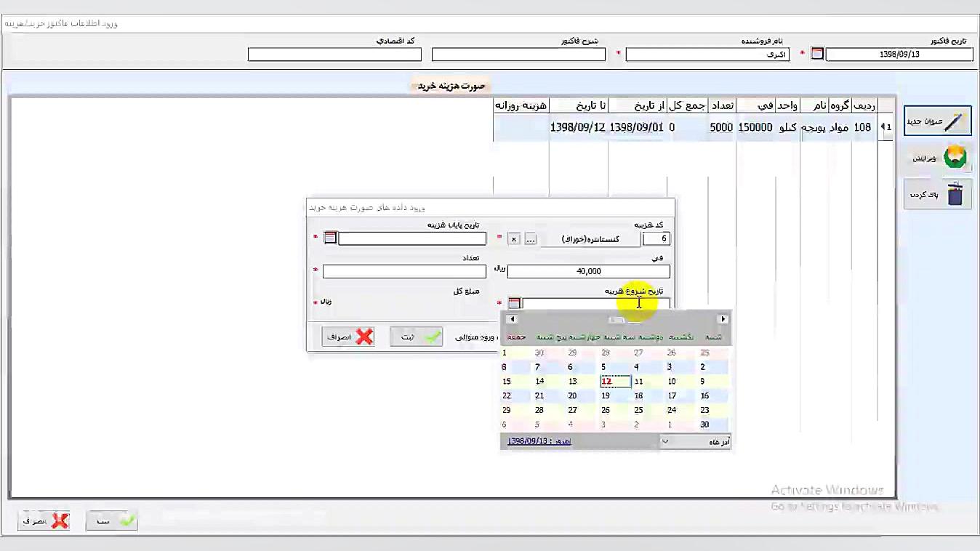Image resolution: width=980 pixels, height=551 pixels.
Task: Click the کد اقتصادی economic code field
Action: 334,54
